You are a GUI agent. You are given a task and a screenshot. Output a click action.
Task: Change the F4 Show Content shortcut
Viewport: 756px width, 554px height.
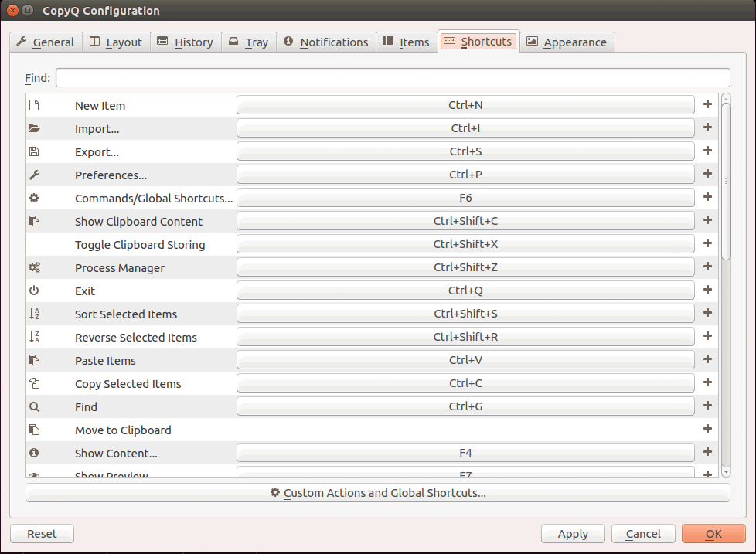465,452
